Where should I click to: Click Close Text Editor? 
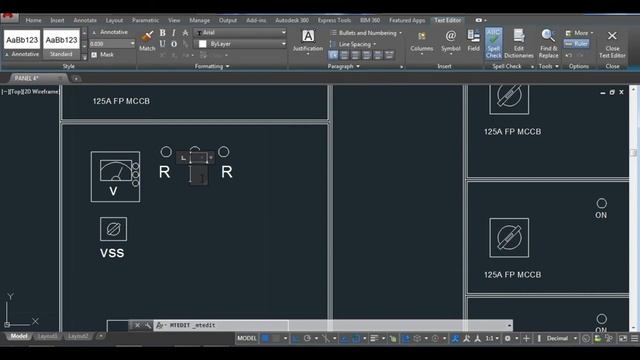(612, 43)
